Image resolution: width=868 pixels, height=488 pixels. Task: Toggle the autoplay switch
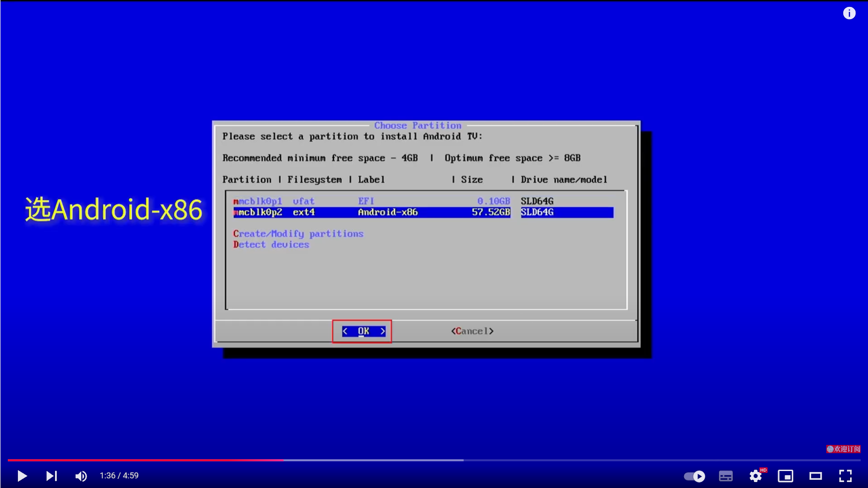click(x=694, y=476)
